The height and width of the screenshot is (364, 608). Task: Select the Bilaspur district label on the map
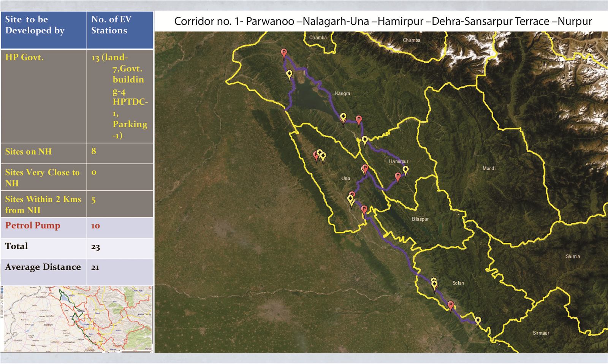point(420,219)
